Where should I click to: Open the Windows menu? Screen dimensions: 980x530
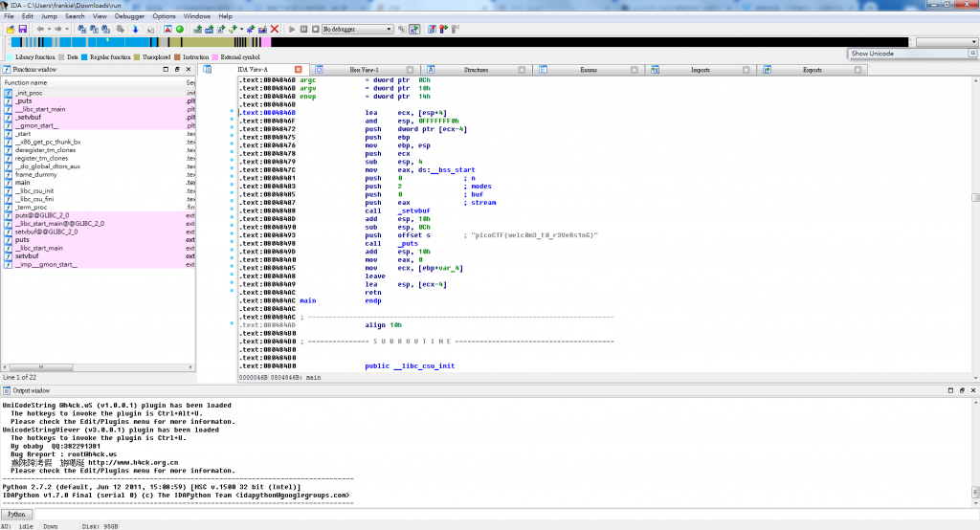(x=197, y=16)
